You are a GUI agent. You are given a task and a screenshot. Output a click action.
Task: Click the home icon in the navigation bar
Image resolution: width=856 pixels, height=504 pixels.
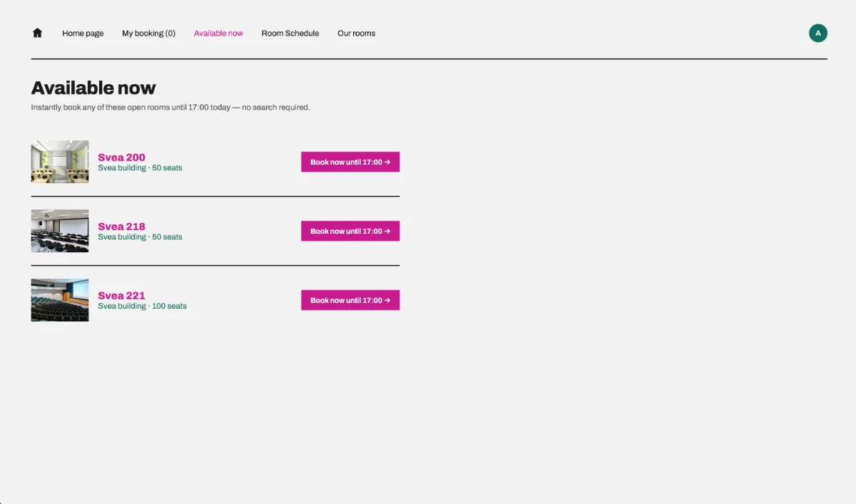pyautogui.click(x=38, y=33)
